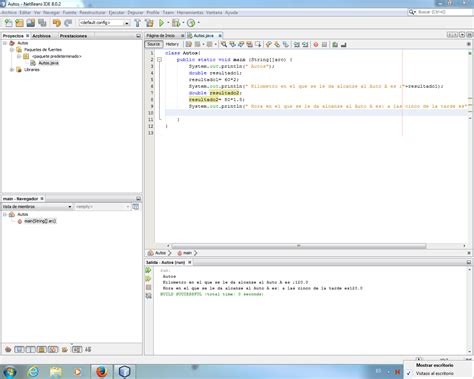Click the yellow Re-run with changes icon in Output
This screenshot has width=474, height=379.
[149, 279]
